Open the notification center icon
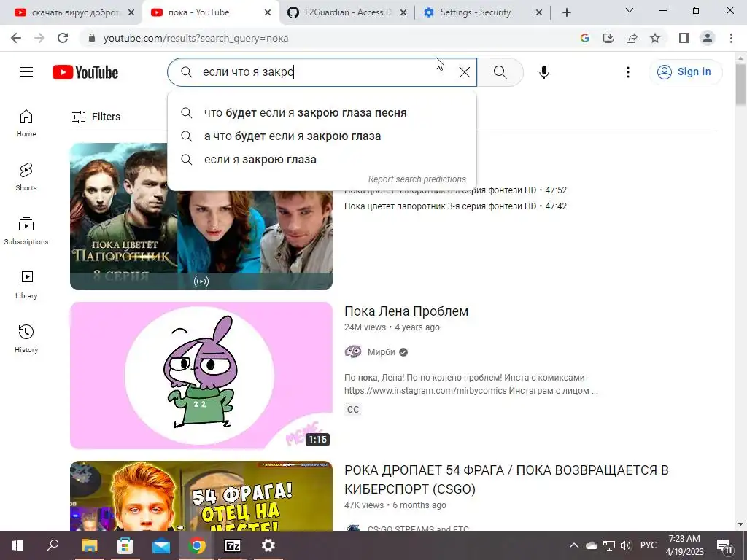Image resolution: width=747 pixels, height=560 pixels. pyautogui.click(x=724, y=545)
